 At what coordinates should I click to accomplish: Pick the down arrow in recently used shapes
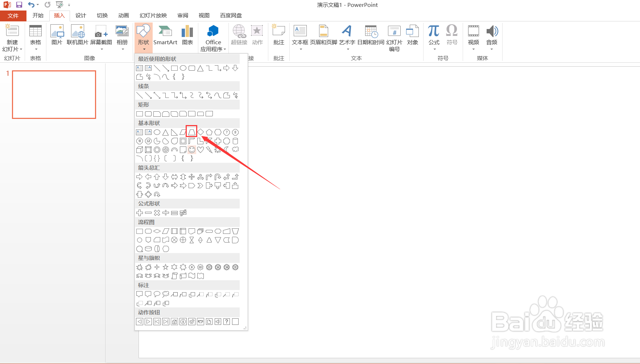(x=235, y=68)
